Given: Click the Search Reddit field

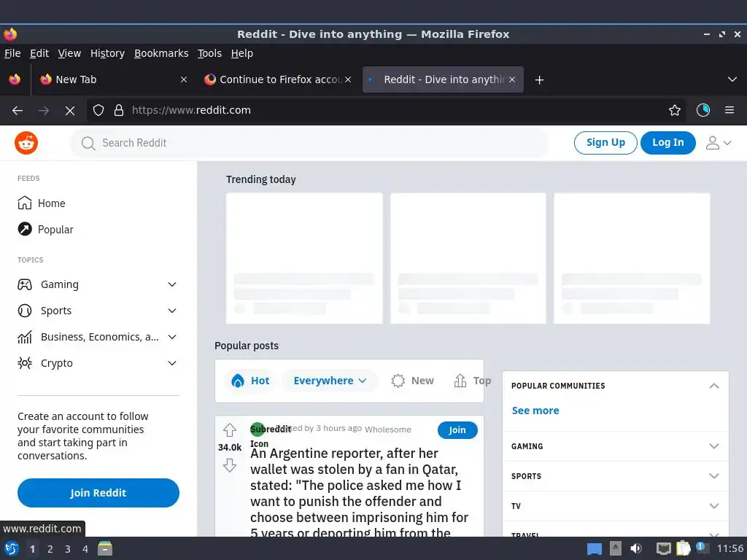Looking at the screenshot, I should [x=309, y=143].
